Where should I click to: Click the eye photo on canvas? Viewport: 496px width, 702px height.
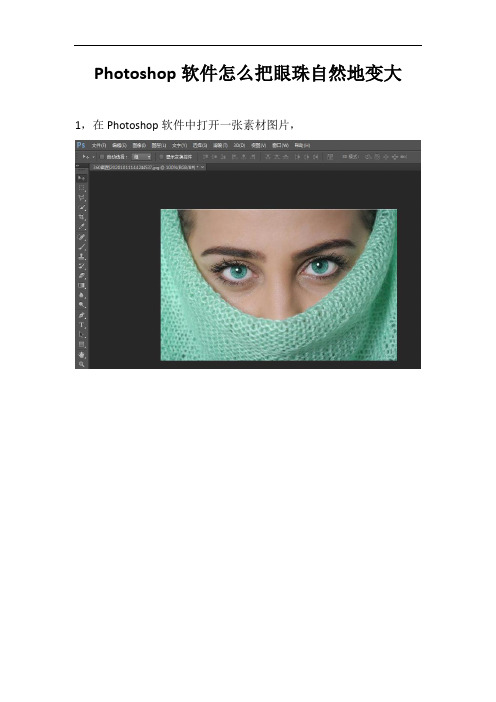pos(278,285)
